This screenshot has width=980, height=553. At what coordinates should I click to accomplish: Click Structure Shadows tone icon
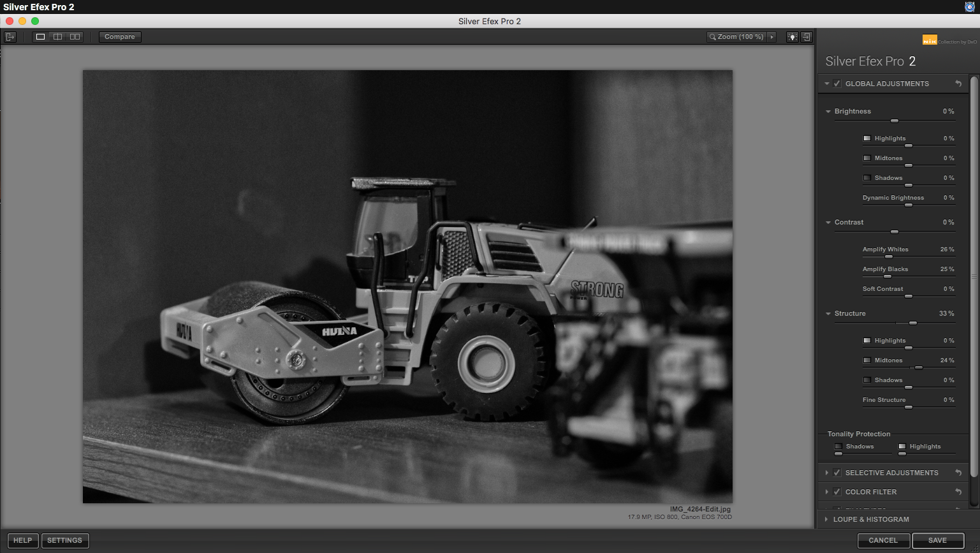[x=867, y=380]
